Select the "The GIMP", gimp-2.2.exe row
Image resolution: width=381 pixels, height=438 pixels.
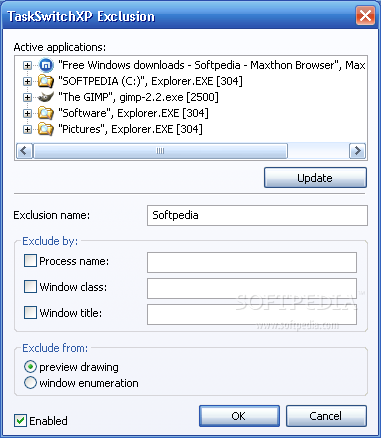[x=138, y=97]
